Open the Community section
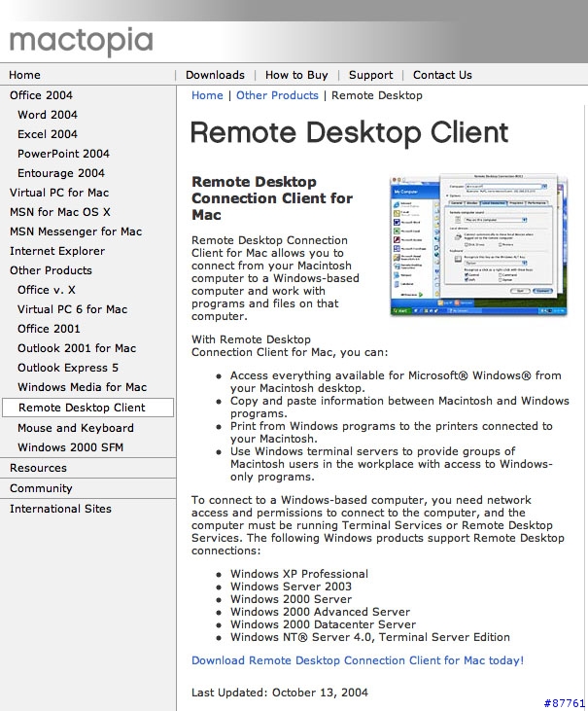The image size is (588, 711). pos(41,488)
